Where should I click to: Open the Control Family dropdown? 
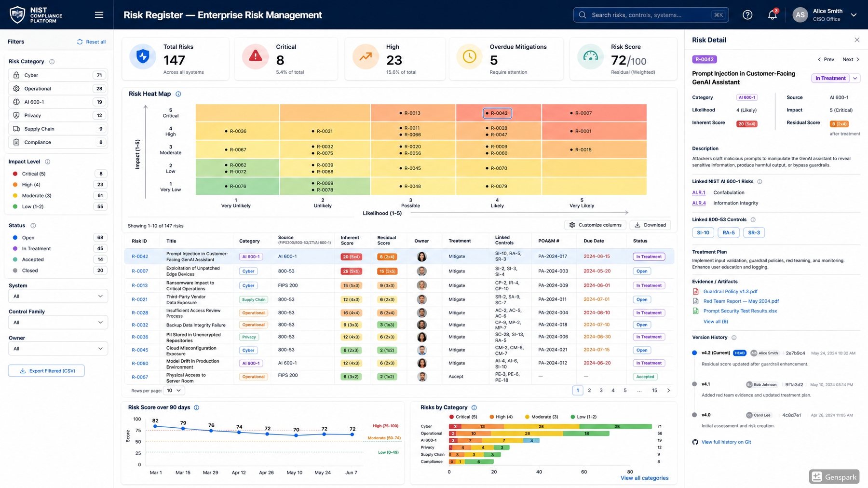tap(58, 323)
